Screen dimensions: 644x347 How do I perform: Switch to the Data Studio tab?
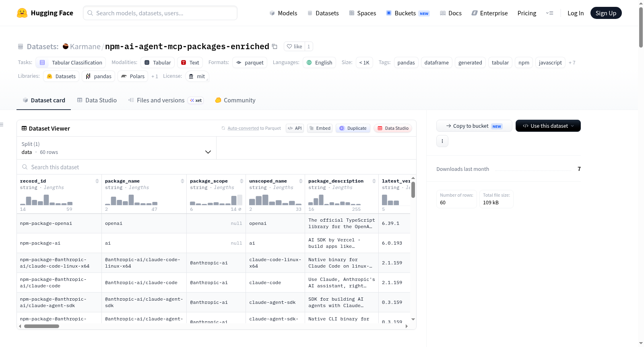(x=97, y=100)
